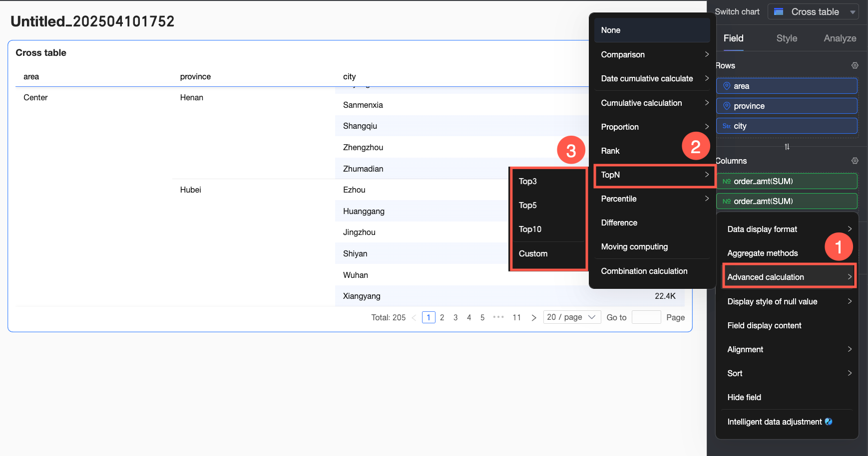
Task: Go to page 4 of results
Action: click(469, 317)
